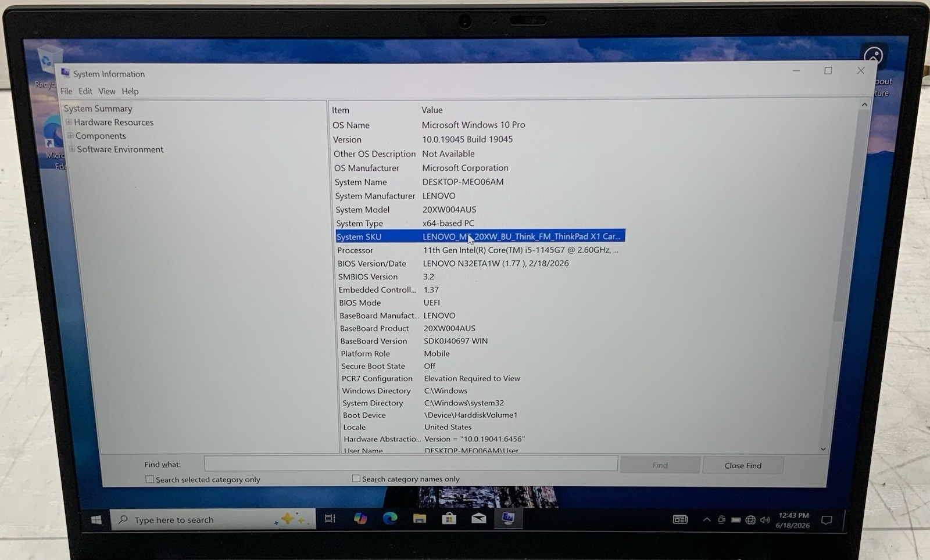930x560 pixels.
Task: Click in the Find what input field
Action: pyautogui.click(x=410, y=463)
